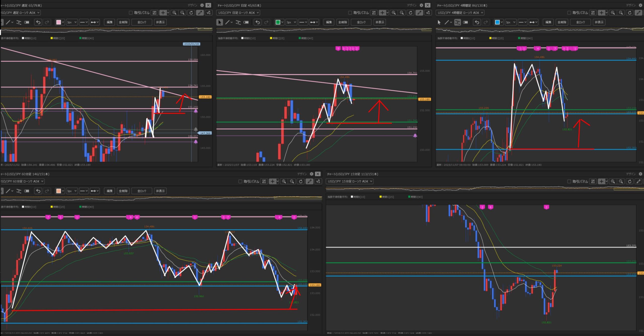Screen dimensions: 644x336
Task: Reload the weekly chart with refresh icon
Action: 191,13
